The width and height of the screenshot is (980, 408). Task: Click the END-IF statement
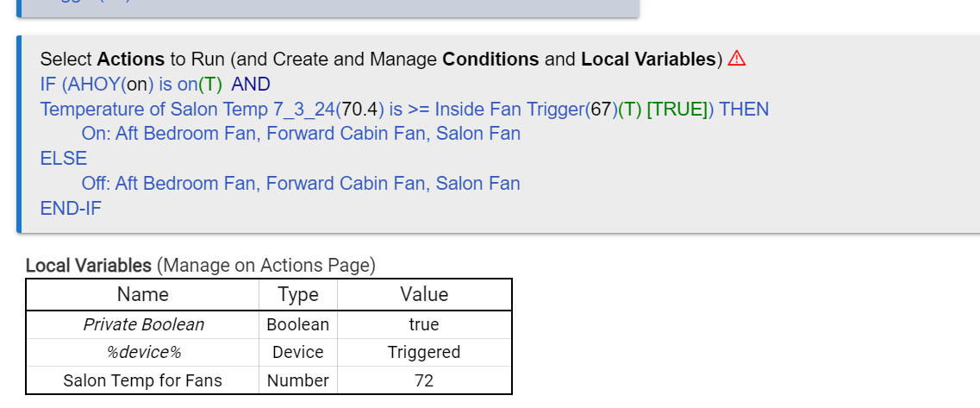pos(71,208)
